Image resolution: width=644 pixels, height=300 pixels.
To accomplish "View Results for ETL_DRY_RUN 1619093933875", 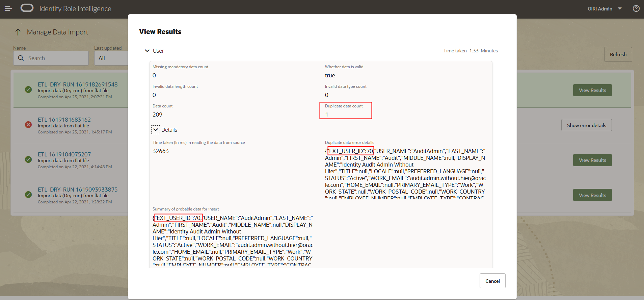I will pyautogui.click(x=592, y=195).
